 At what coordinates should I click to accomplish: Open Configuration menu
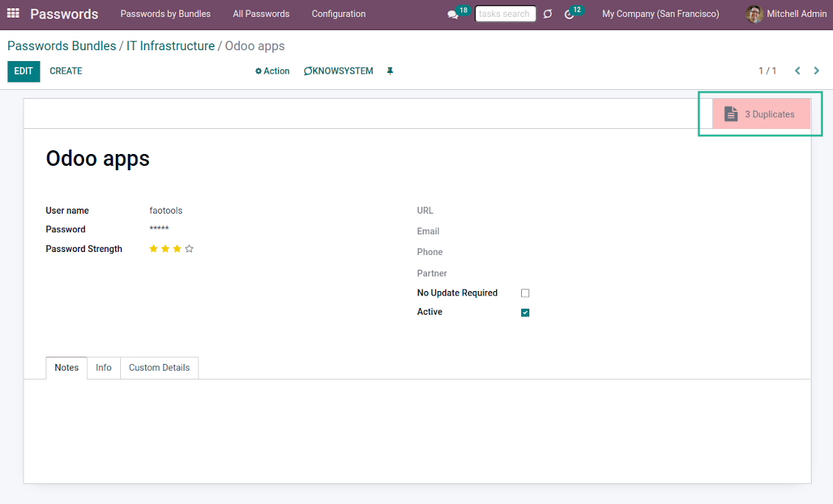(338, 14)
